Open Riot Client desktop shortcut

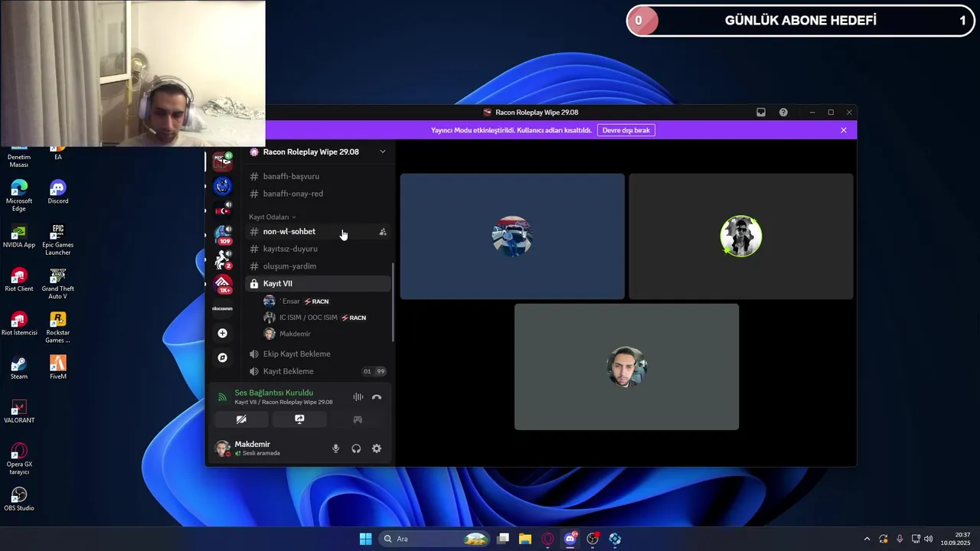click(19, 280)
